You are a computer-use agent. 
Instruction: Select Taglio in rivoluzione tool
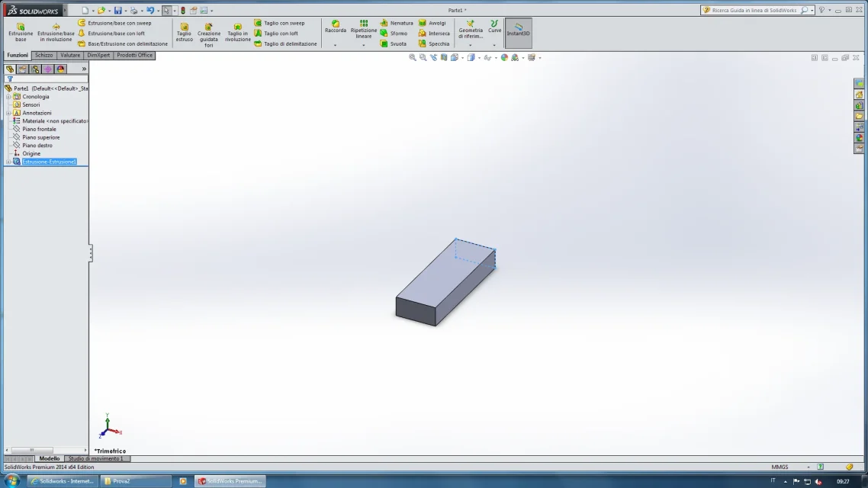tap(237, 33)
